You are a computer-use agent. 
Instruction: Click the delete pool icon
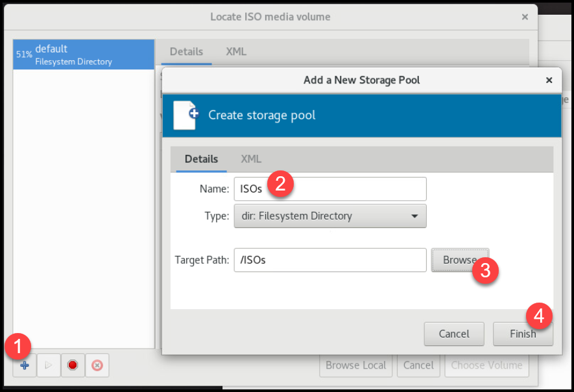click(97, 365)
